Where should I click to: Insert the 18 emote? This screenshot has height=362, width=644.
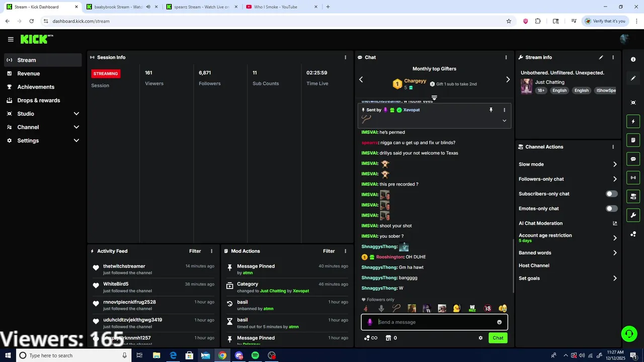488,309
